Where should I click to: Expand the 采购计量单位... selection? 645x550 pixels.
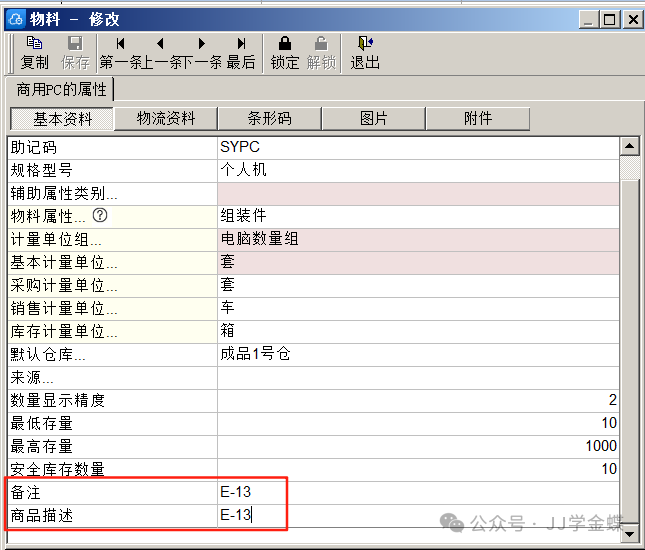click(64, 285)
